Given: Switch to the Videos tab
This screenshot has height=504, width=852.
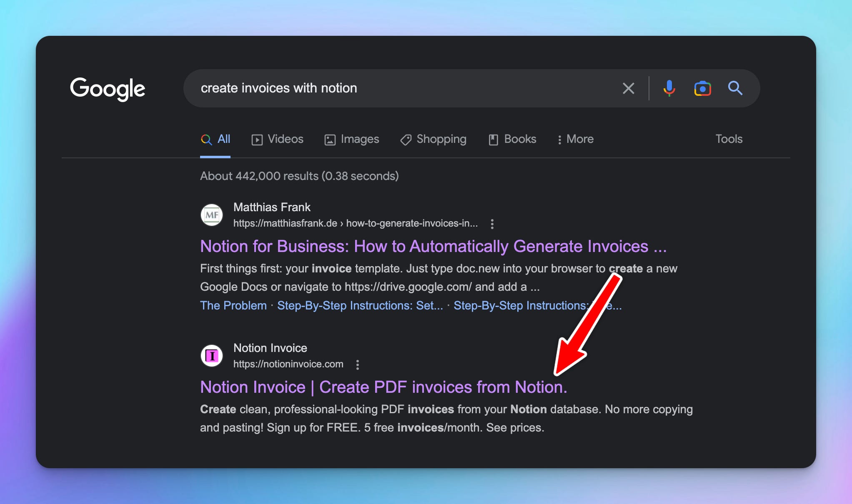Looking at the screenshot, I should [277, 139].
